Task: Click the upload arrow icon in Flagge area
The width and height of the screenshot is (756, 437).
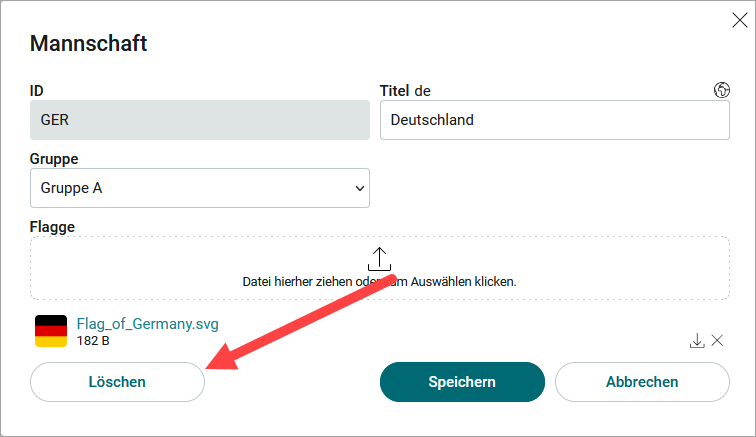Action: [x=379, y=259]
